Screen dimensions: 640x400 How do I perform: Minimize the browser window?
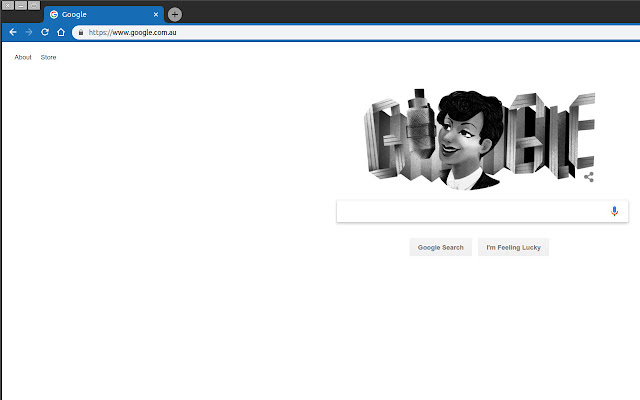21,5
